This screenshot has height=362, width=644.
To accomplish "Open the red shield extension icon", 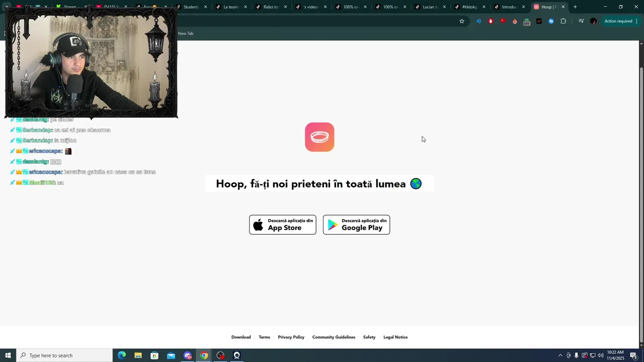I will pyautogui.click(x=491, y=21).
